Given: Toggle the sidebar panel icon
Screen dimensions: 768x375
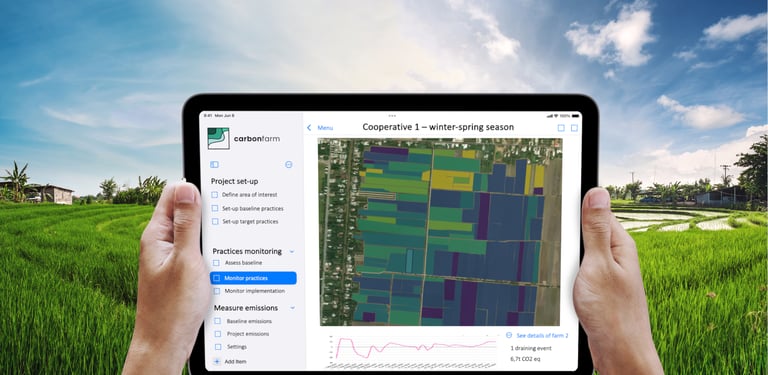Looking at the screenshot, I should (x=214, y=164).
